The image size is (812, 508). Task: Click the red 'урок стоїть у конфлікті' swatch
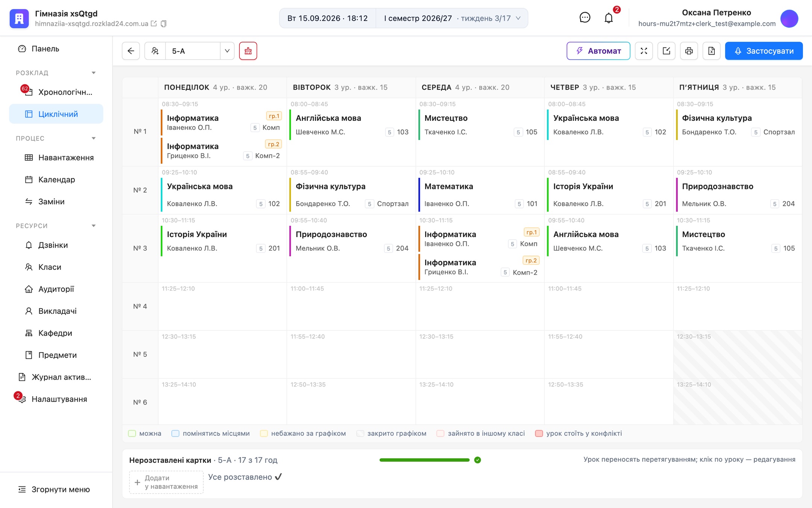539,433
